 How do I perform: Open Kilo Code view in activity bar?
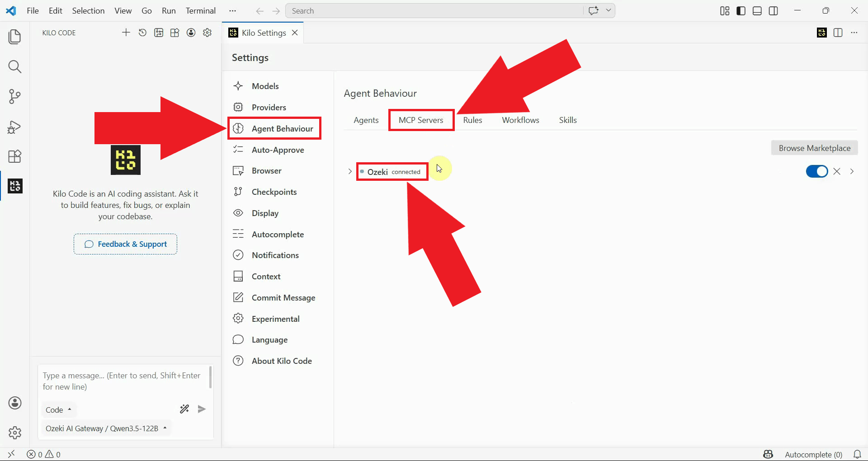[15, 186]
